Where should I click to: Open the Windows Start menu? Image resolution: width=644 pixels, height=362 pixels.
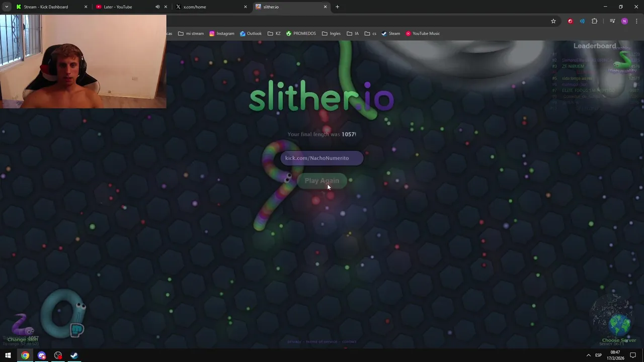pyautogui.click(x=8, y=355)
